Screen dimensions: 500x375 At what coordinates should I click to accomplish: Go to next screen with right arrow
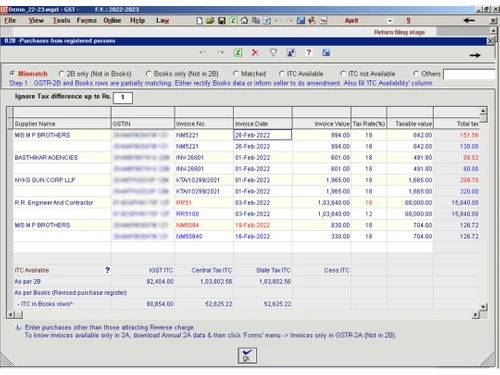475,55
